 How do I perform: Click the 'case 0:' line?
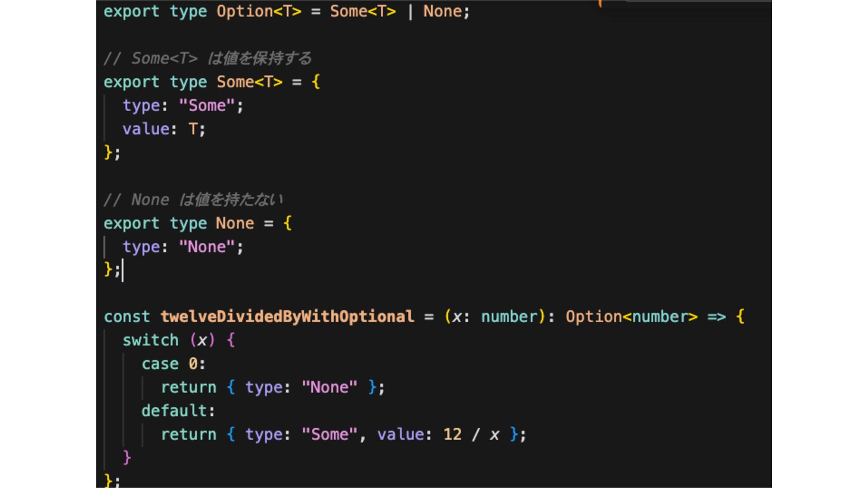tap(174, 364)
